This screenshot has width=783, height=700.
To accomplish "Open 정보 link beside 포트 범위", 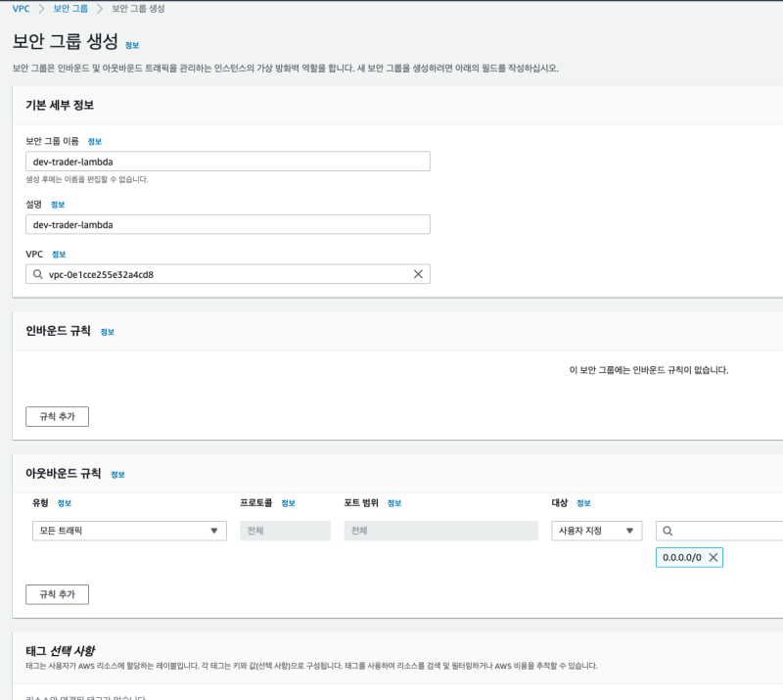I will pyautogui.click(x=394, y=503).
